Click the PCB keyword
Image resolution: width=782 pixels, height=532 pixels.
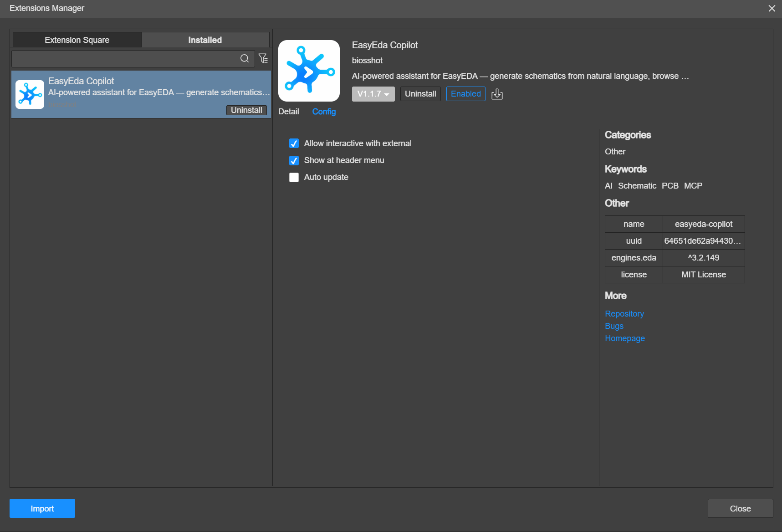(x=670, y=186)
